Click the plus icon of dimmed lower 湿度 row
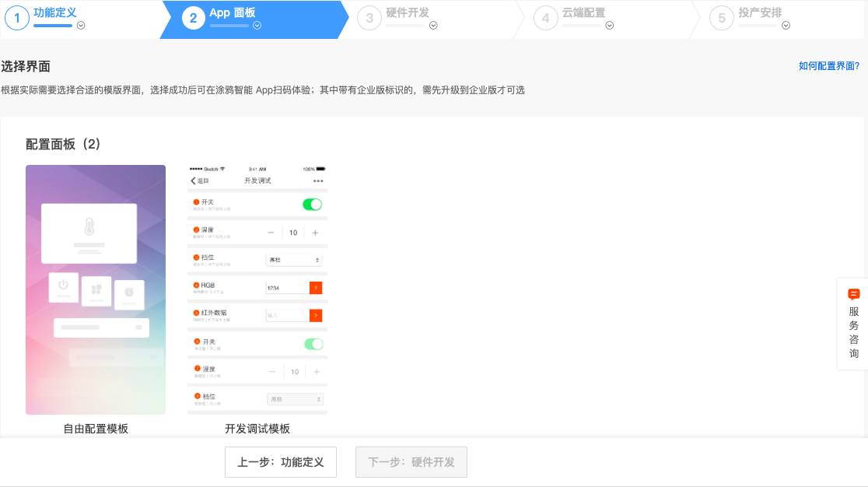The width and height of the screenshot is (868, 487). 316,372
